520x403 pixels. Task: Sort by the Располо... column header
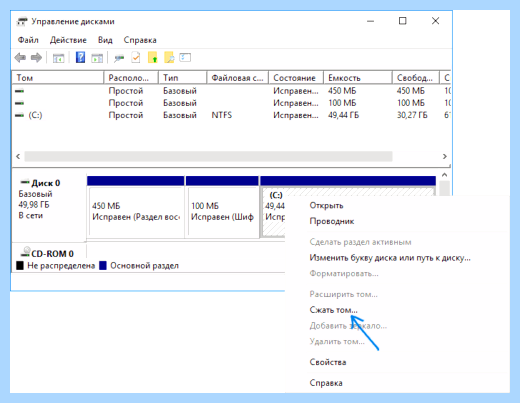tap(131, 78)
